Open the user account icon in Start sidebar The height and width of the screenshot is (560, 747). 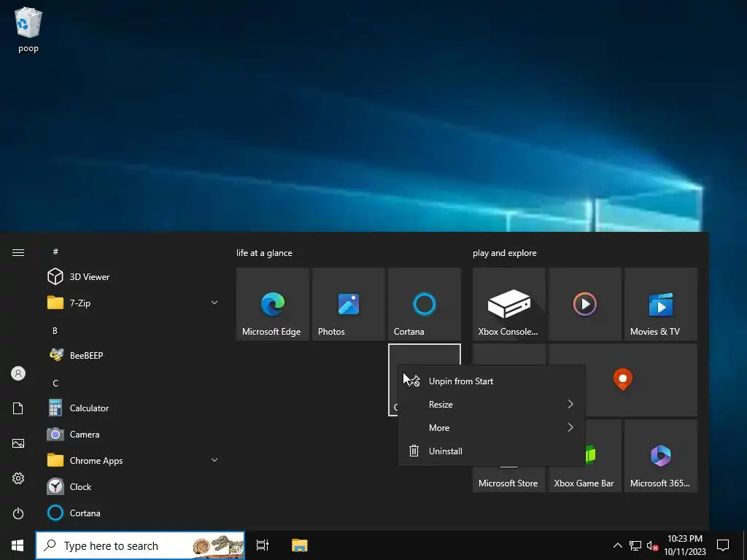[18, 373]
